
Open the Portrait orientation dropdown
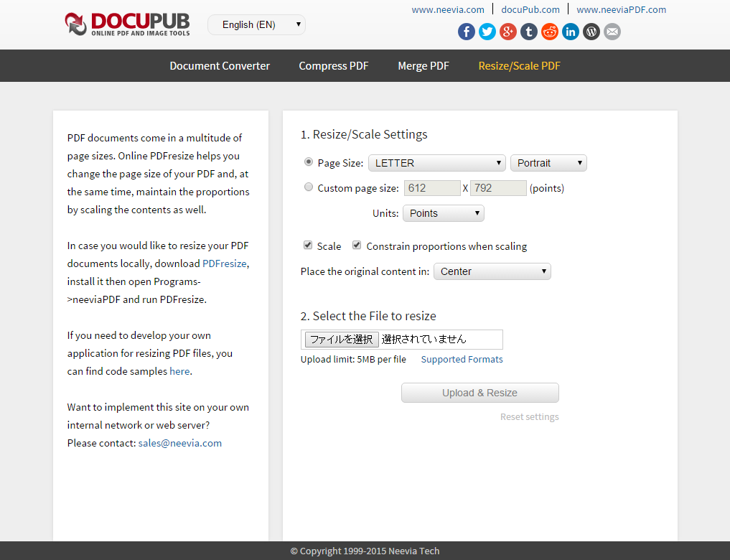tap(548, 163)
